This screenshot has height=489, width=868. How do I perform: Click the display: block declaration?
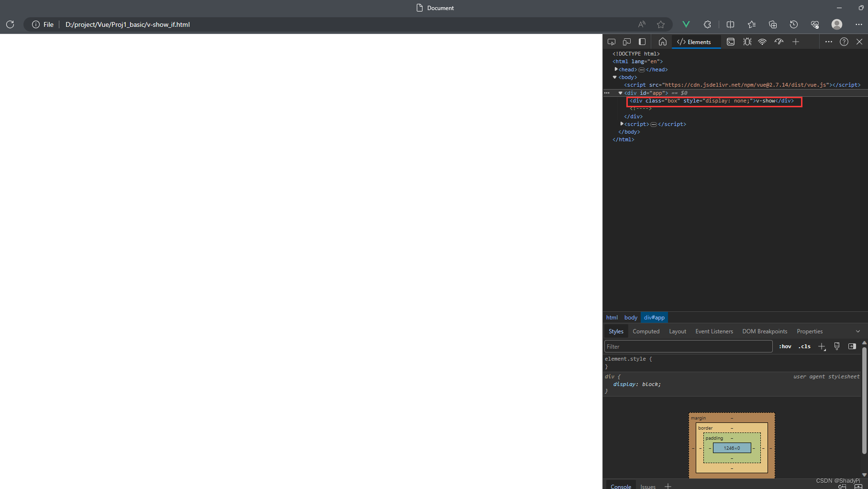click(x=637, y=384)
